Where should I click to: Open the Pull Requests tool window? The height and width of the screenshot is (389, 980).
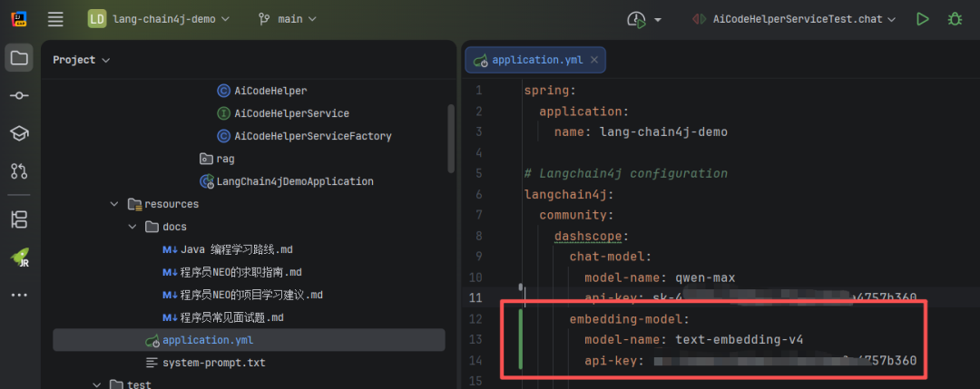(x=18, y=170)
